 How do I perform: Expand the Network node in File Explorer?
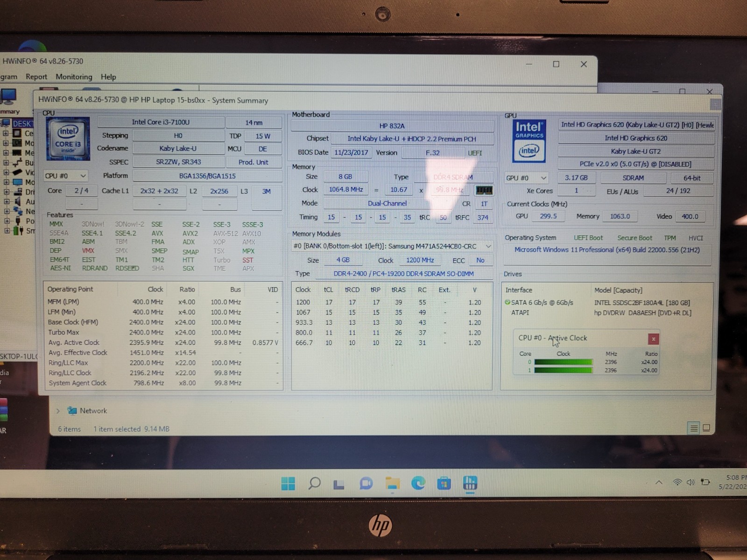pyautogui.click(x=58, y=411)
